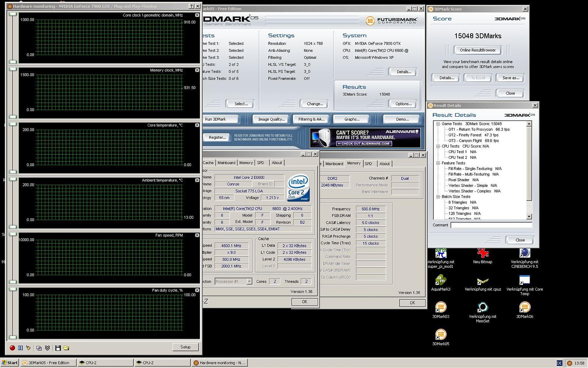Hide the Core temperature graph with its X
The width and height of the screenshot is (588, 368).
(197, 125)
